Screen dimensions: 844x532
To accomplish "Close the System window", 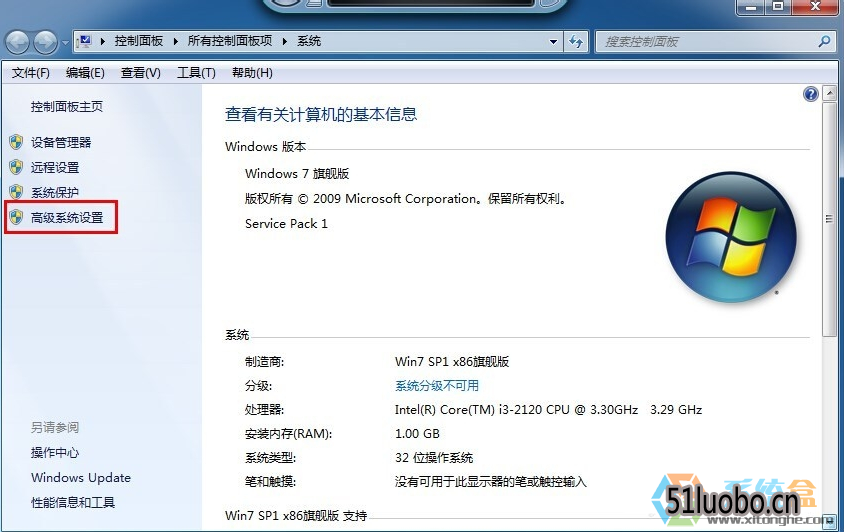I will 815,7.
